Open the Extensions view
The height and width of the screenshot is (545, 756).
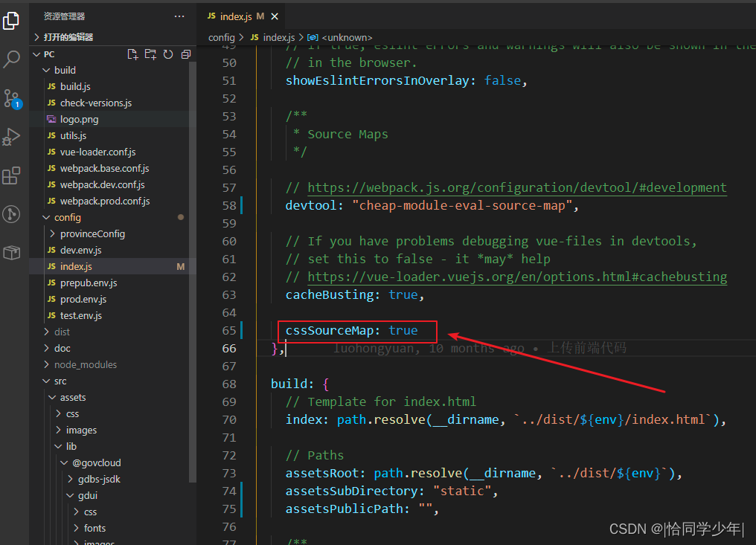pos(11,175)
